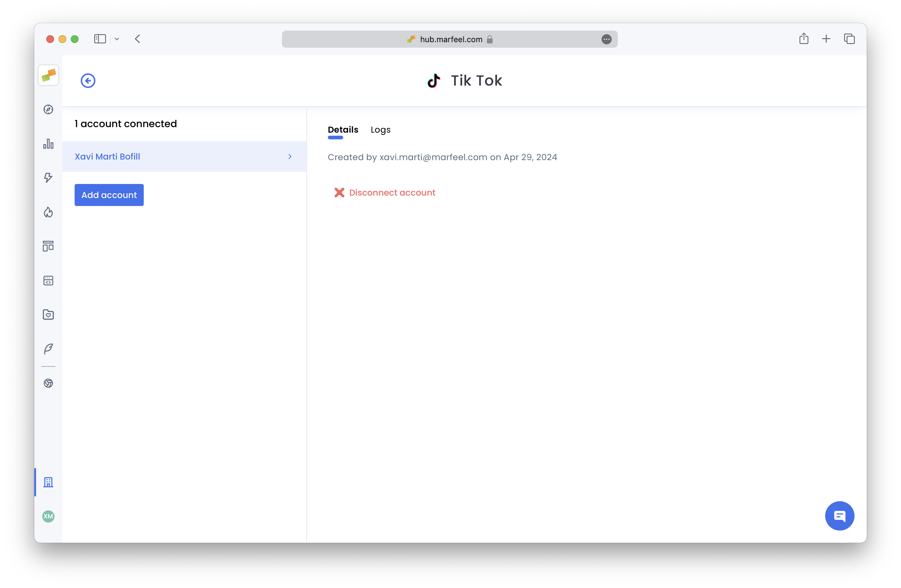Click Disconnect account link
The image size is (901, 588).
(391, 193)
